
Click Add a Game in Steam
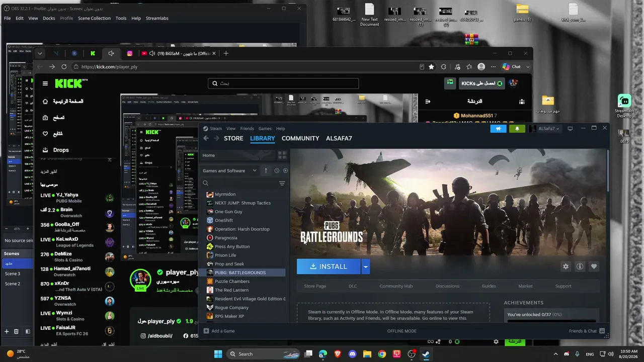pos(219,331)
